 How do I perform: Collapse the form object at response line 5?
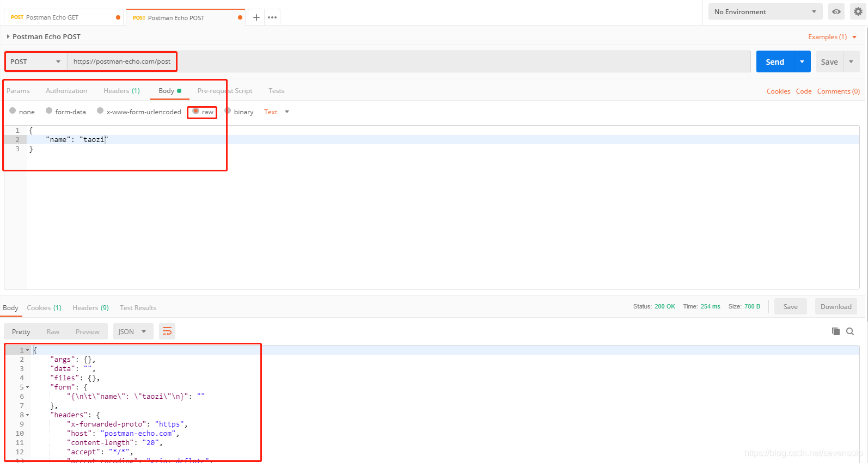pyautogui.click(x=27, y=387)
